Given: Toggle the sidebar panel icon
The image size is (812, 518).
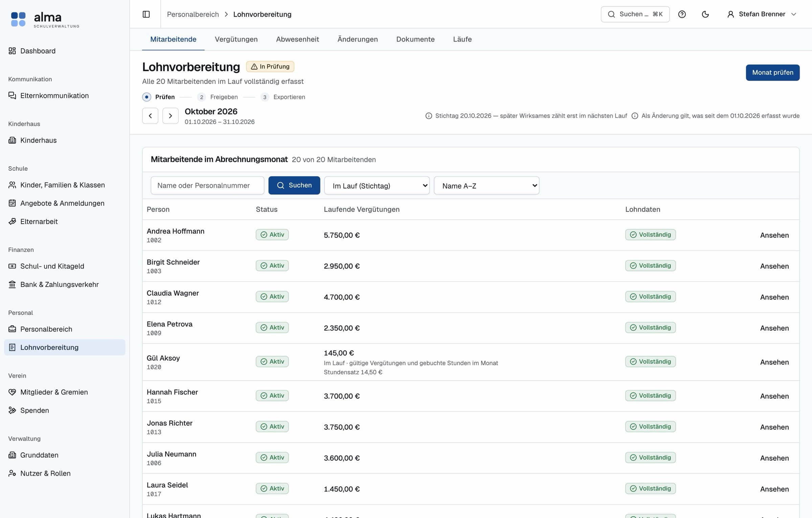Looking at the screenshot, I should pos(146,14).
